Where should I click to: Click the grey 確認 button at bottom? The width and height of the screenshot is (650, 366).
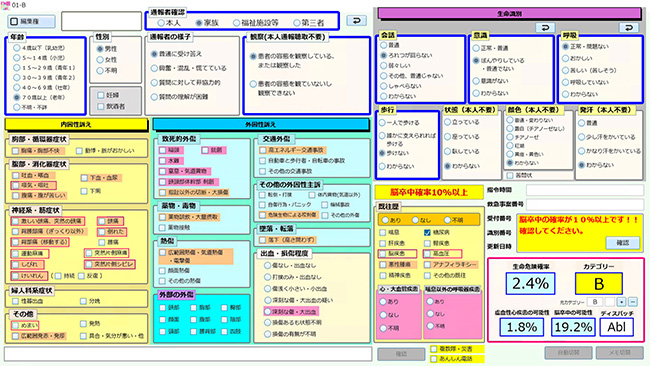(x=401, y=354)
